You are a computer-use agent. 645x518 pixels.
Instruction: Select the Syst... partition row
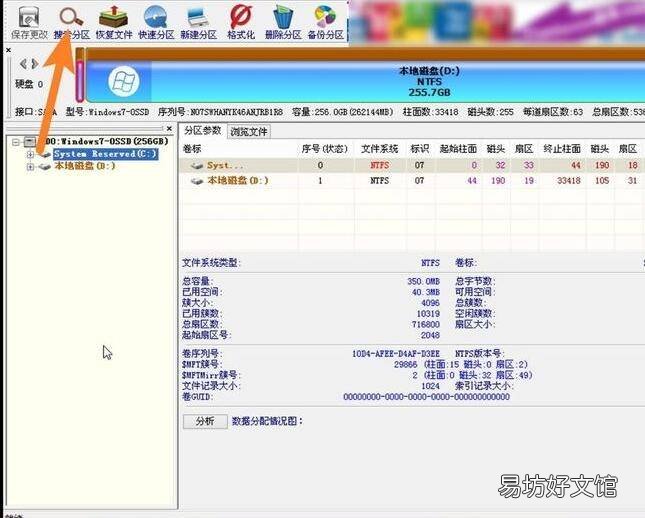click(x=411, y=165)
